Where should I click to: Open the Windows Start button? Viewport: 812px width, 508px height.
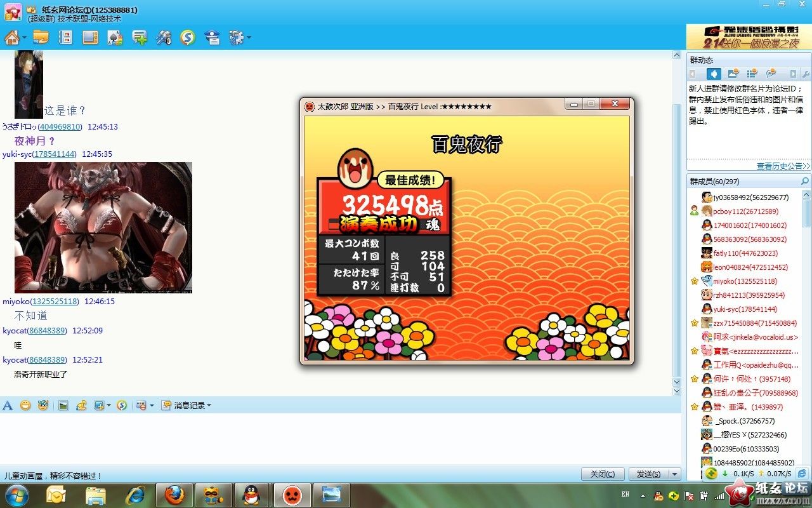point(17,495)
